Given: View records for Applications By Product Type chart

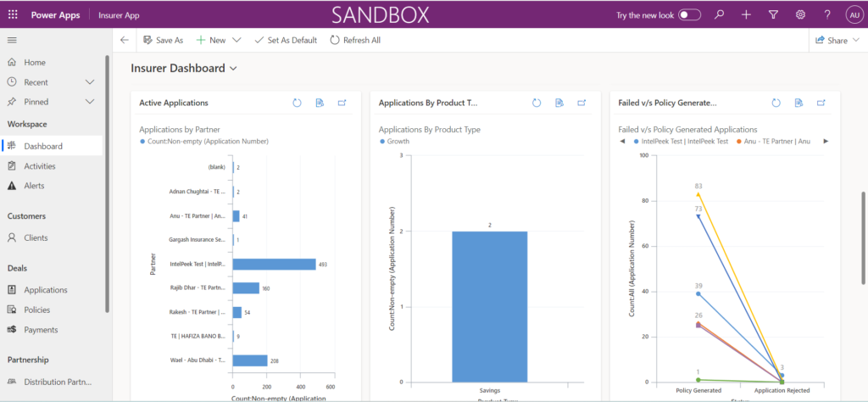Looking at the screenshot, I should 559,103.
